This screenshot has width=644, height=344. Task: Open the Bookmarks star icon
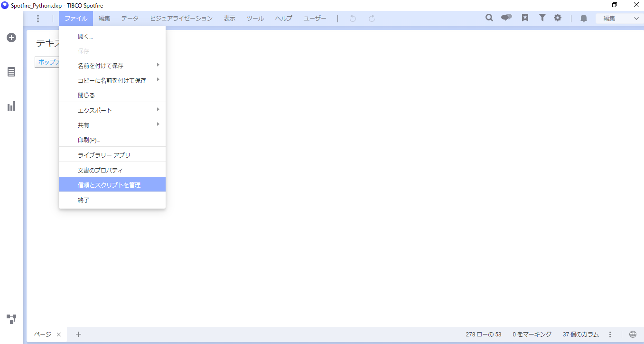(x=525, y=18)
